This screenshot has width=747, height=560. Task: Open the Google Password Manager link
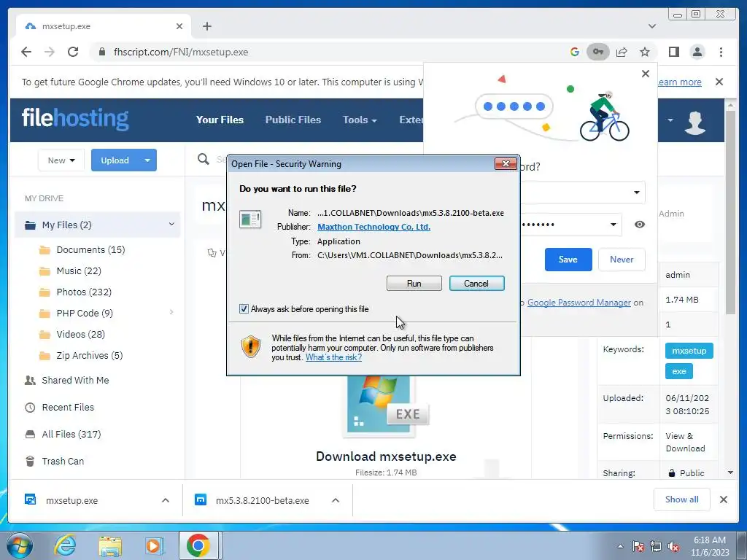(578, 303)
